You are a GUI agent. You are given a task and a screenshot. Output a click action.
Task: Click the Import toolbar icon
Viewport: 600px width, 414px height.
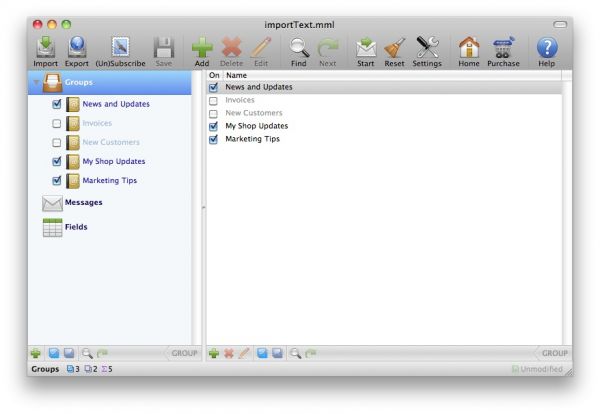point(45,47)
